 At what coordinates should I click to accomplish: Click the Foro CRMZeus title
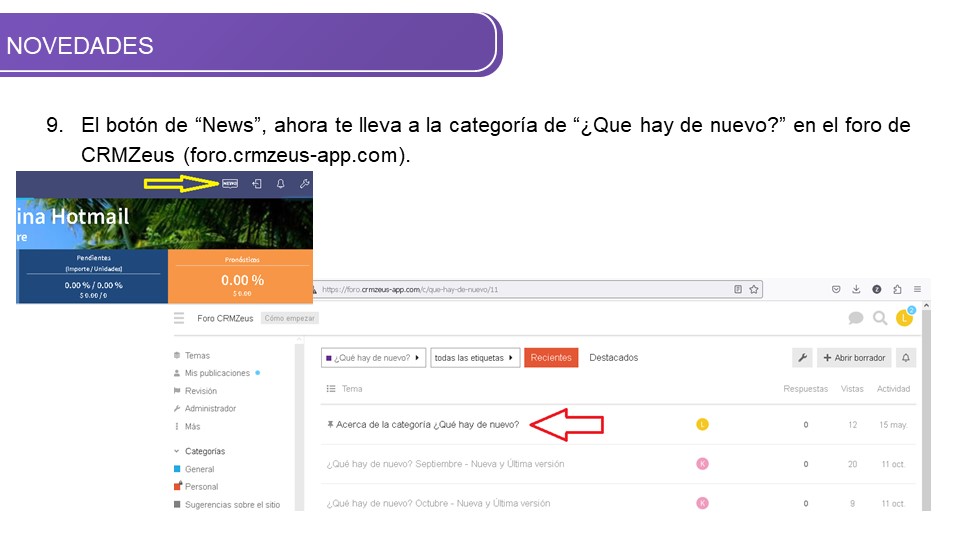[225, 318]
